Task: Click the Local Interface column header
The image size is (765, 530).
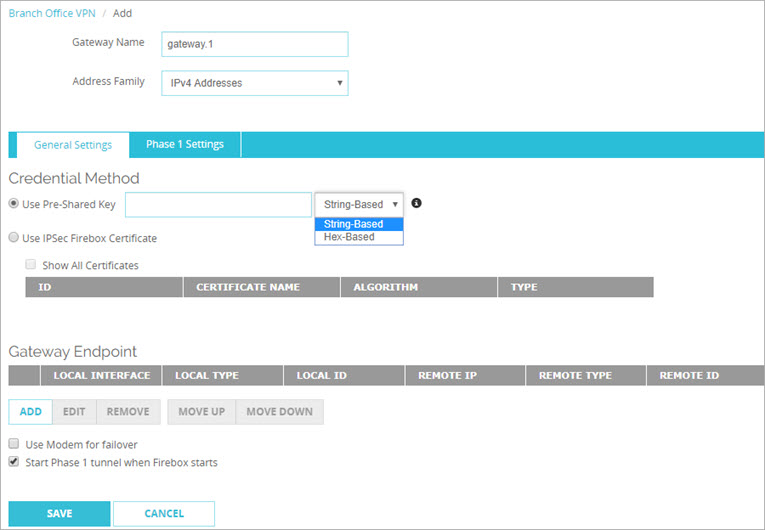Action: 102,375
